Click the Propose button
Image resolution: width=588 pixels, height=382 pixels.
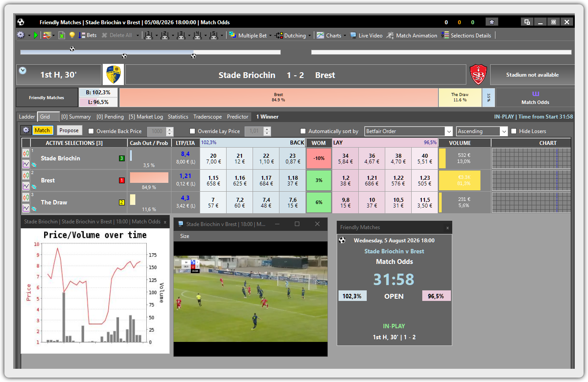click(x=69, y=130)
